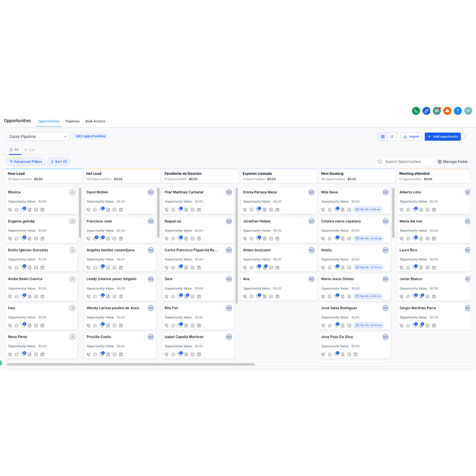Screen dimensions: 476x476
Task: Open the Feb 4th, 10:40 am appointment chip
Action: pos(368,325)
